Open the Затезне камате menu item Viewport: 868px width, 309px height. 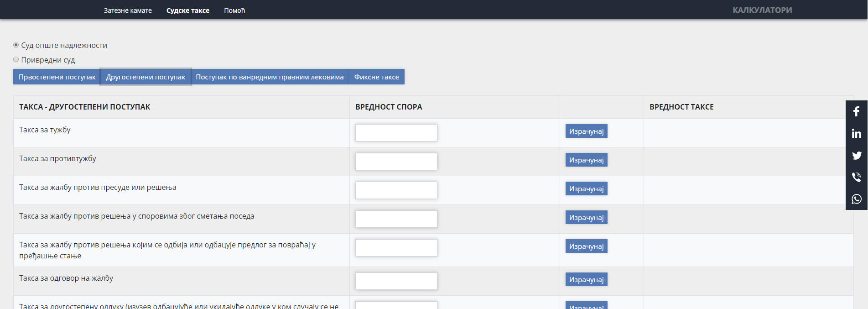coord(128,10)
